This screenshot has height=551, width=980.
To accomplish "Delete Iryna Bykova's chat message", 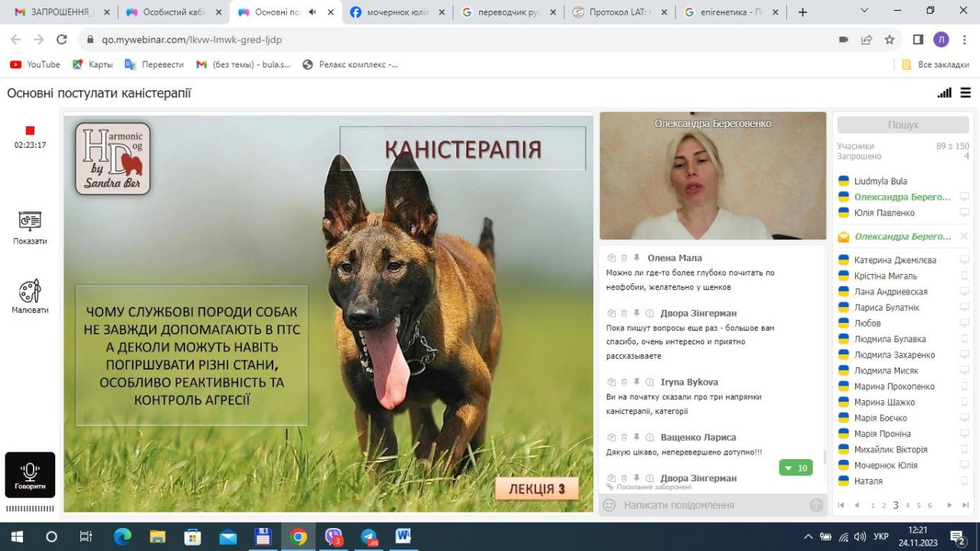I will pyautogui.click(x=624, y=382).
